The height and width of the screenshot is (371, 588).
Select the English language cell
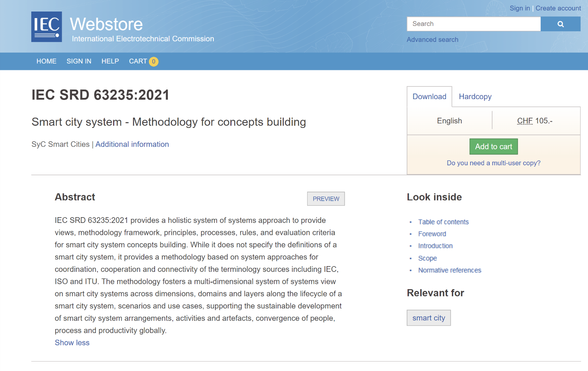tap(449, 121)
